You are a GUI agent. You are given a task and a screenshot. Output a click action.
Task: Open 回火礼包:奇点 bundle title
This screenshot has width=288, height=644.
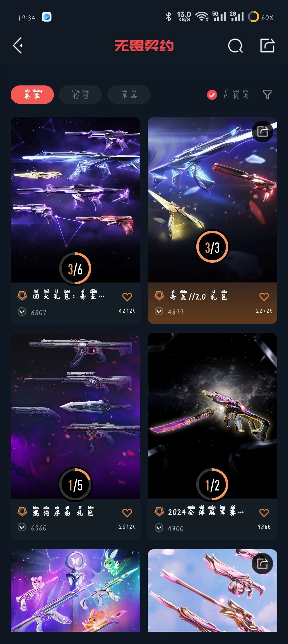click(x=69, y=295)
